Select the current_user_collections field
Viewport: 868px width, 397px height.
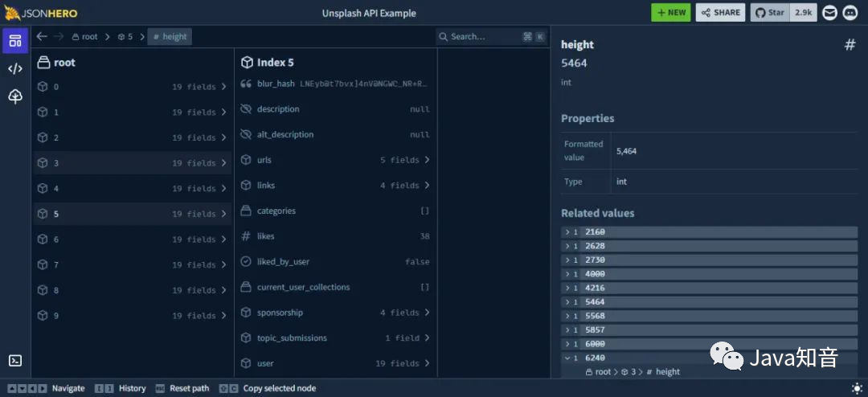[335, 287]
